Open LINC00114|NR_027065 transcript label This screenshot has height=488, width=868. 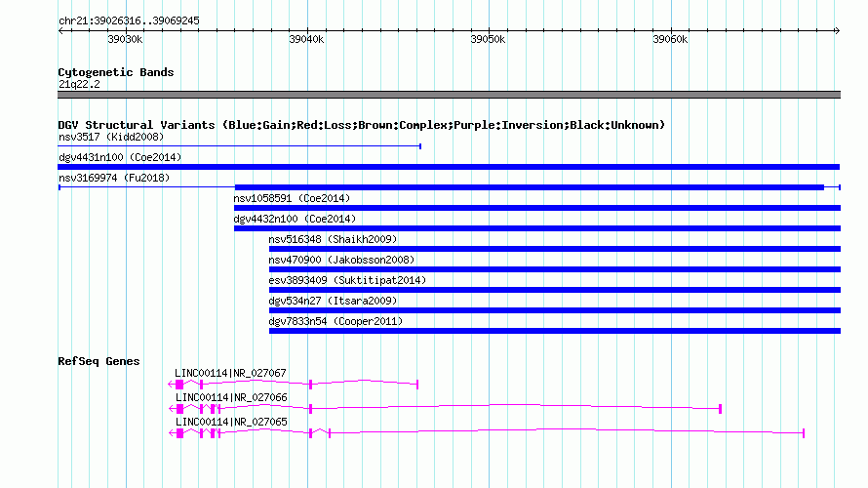point(231,422)
